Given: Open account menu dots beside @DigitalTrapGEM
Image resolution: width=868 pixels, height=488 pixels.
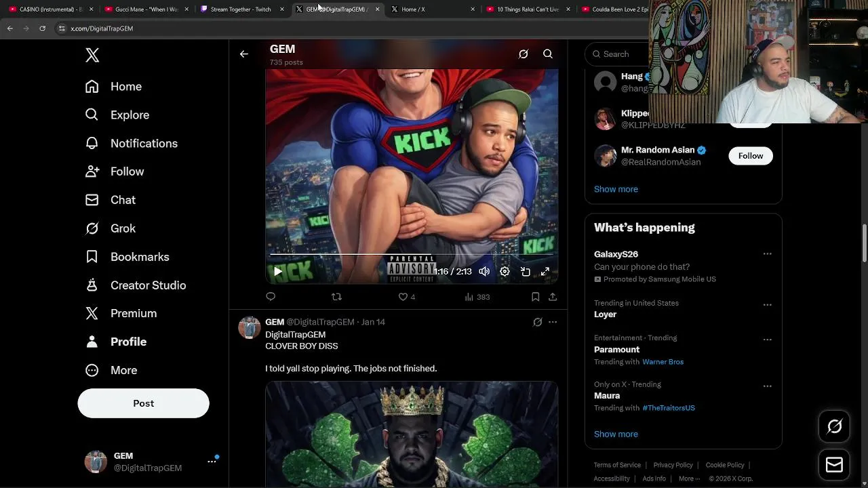Looking at the screenshot, I should [x=212, y=462].
